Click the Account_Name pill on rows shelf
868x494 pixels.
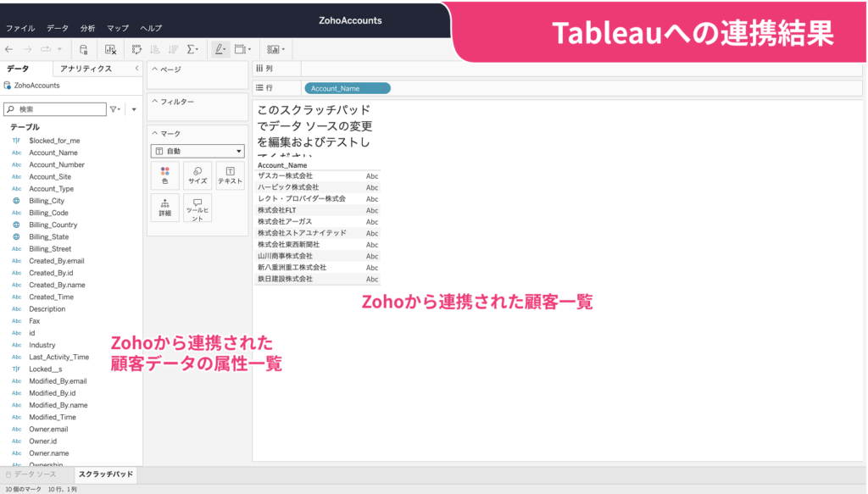pyautogui.click(x=347, y=88)
